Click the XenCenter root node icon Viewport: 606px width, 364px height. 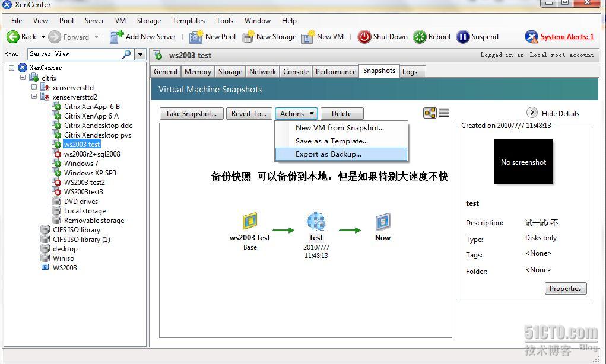tap(23, 68)
